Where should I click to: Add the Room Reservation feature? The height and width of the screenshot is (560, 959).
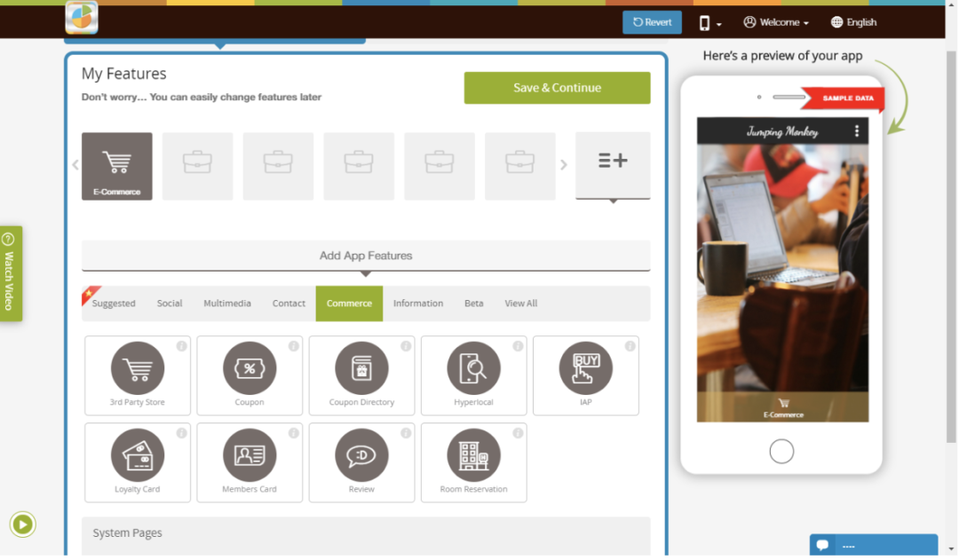pyautogui.click(x=473, y=461)
